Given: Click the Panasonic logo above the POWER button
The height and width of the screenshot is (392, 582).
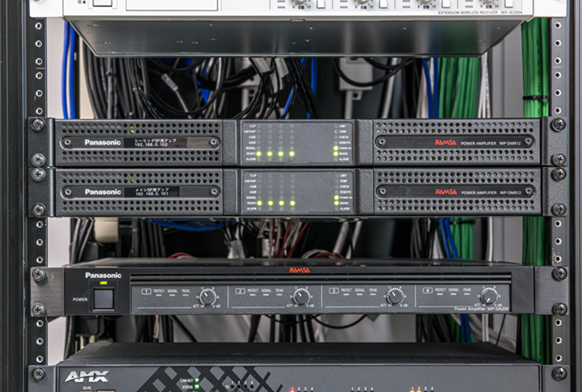Looking at the screenshot, I should (x=103, y=276).
